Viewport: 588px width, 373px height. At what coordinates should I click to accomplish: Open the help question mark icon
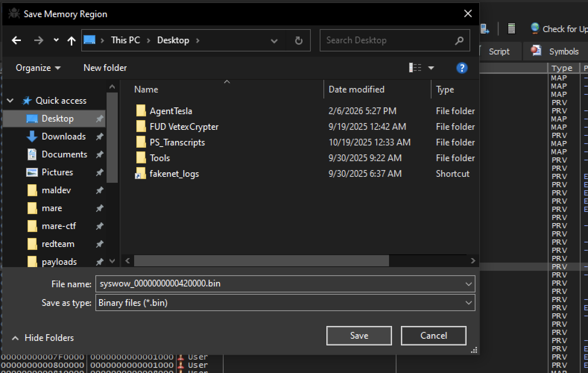(462, 68)
